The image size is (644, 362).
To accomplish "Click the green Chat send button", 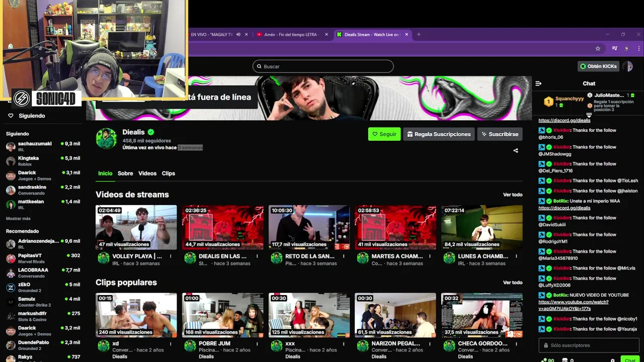I will tap(630, 360).
